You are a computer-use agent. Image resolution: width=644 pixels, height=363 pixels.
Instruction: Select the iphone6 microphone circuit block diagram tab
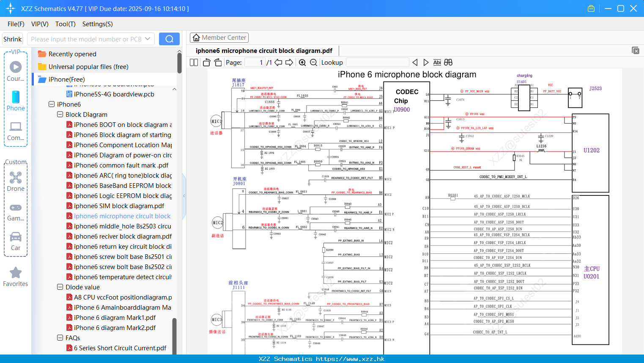coord(264,51)
